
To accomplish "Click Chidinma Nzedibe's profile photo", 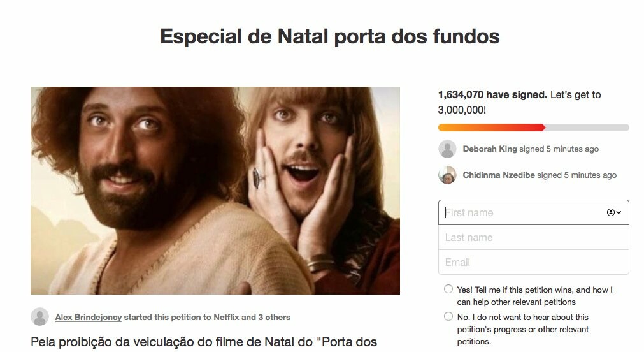I will 447,175.
